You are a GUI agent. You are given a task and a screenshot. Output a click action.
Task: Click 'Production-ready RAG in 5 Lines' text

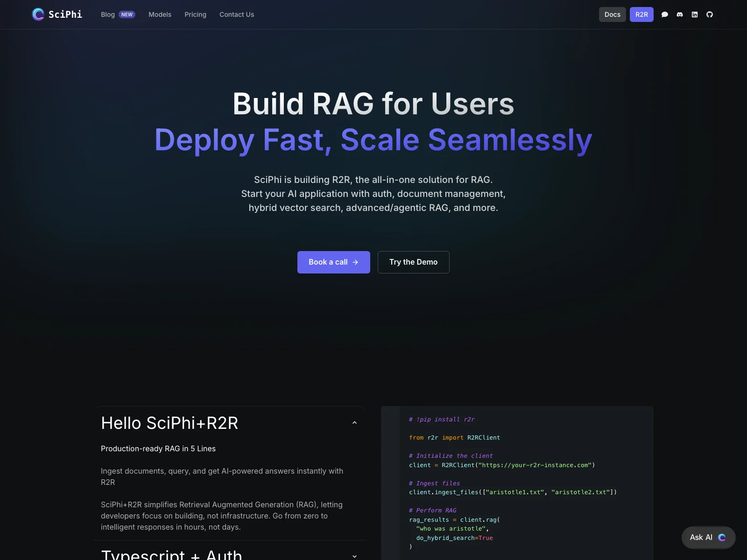point(158,448)
